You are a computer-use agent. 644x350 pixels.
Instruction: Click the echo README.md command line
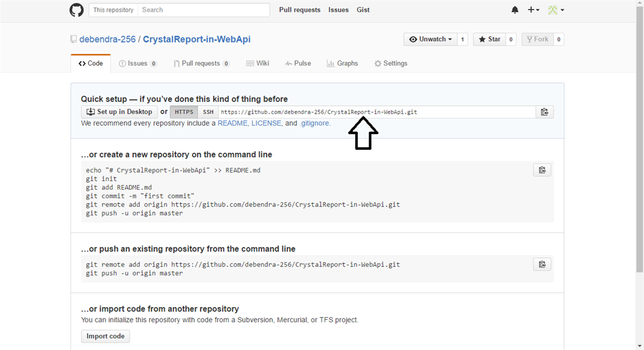[173, 170]
